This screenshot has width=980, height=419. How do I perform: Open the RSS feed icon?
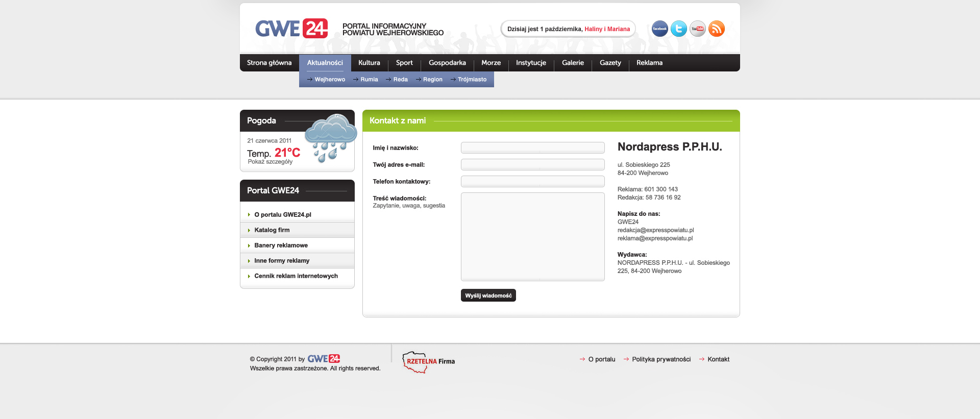[716, 29]
